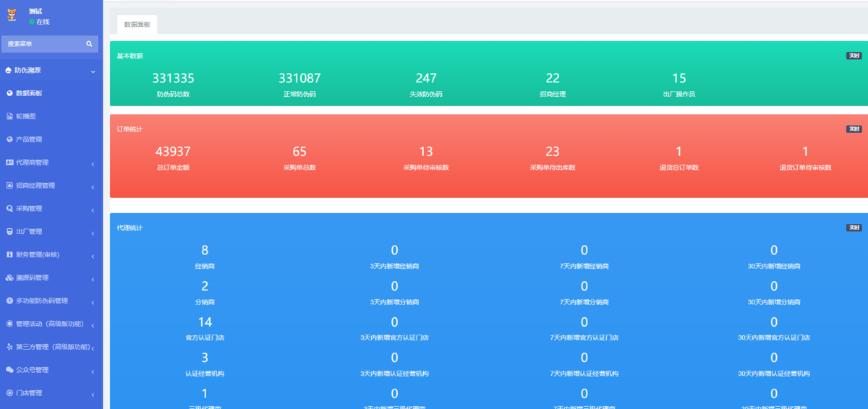Click the 招商经理管理 icon
The height and width of the screenshot is (409, 868).
[x=9, y=185]
